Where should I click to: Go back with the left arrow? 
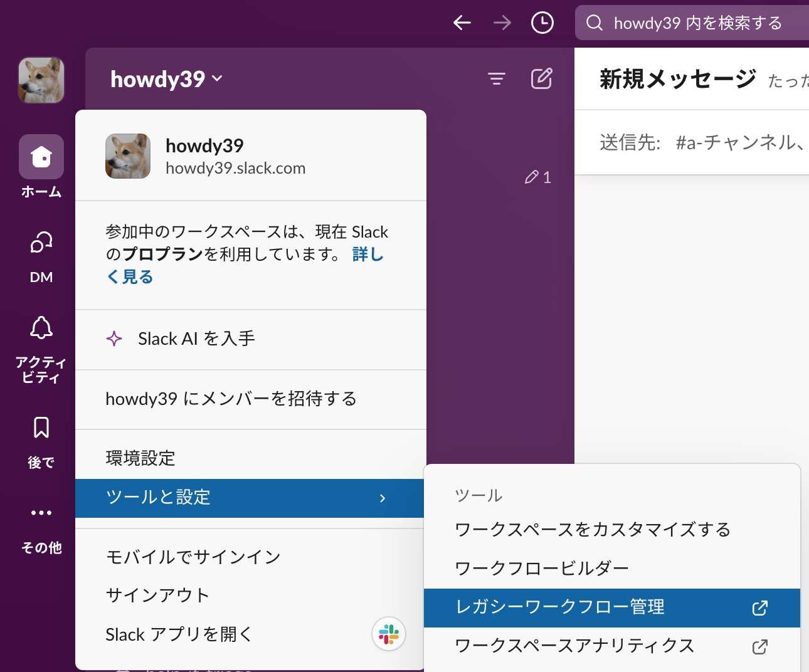point(462,23)
